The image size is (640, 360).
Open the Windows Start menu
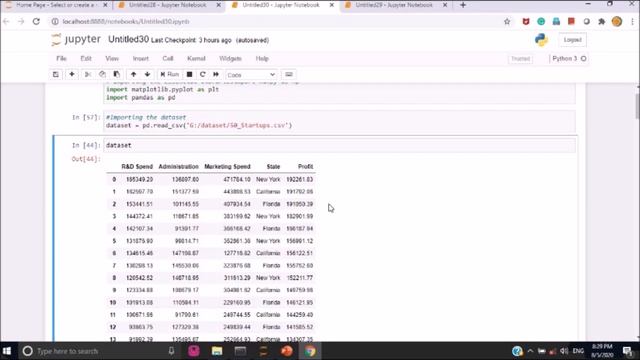7,351
